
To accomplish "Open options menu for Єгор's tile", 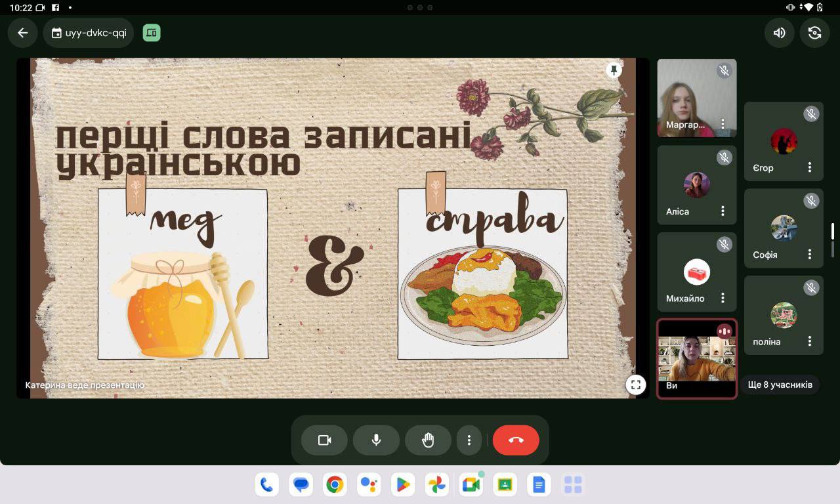I will (x=810, y=167).
